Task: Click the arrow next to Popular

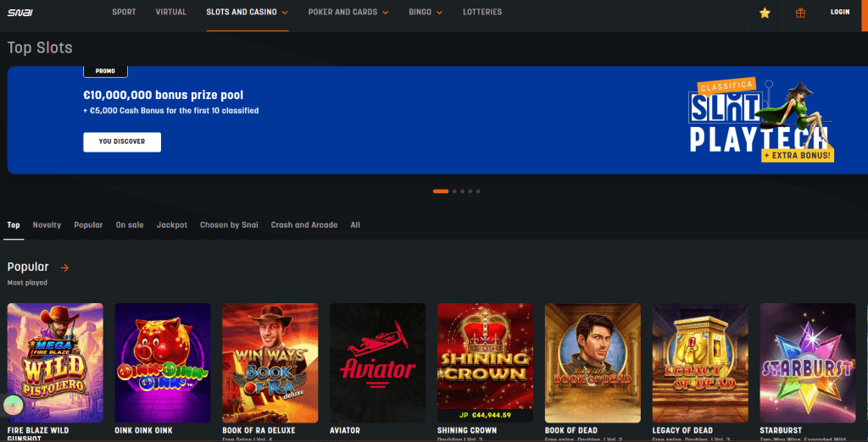Action: 64,268
